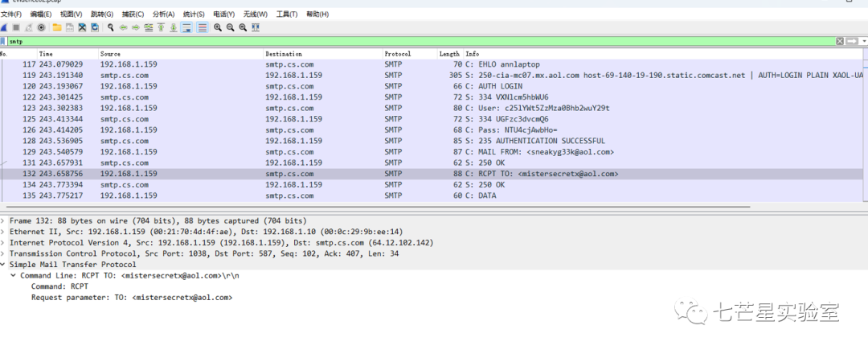Click the display filter bookmark icon
The image size is (868, 350).
click(x=3, y=41)
